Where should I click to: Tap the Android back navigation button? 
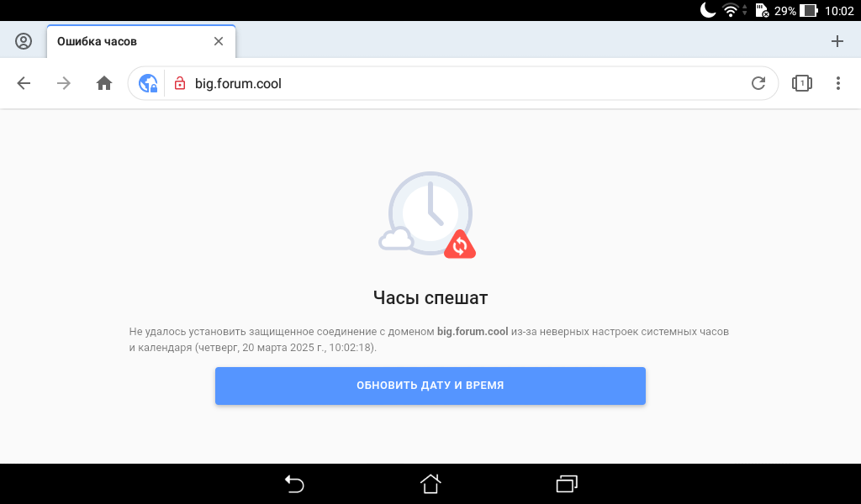click(x=294, y=484)
